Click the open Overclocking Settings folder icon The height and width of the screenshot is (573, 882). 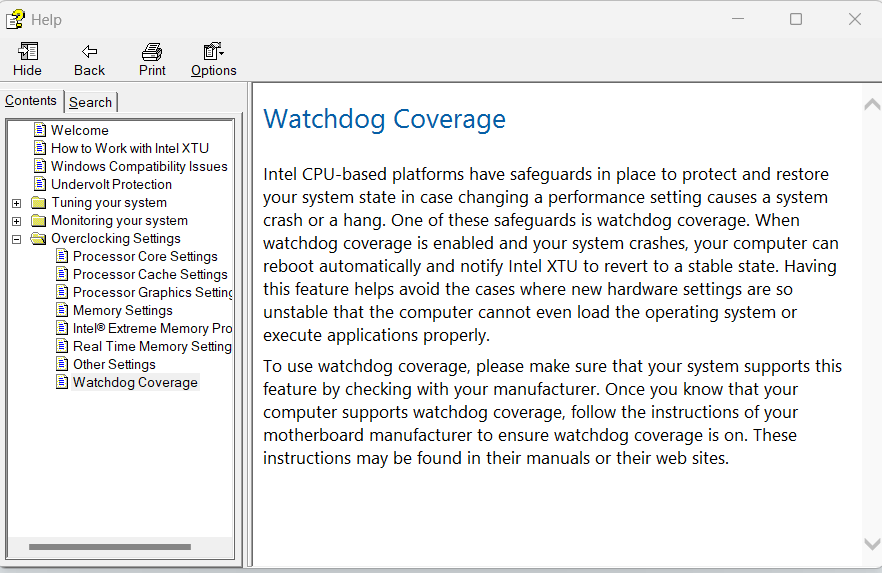(x=39, y=238)
